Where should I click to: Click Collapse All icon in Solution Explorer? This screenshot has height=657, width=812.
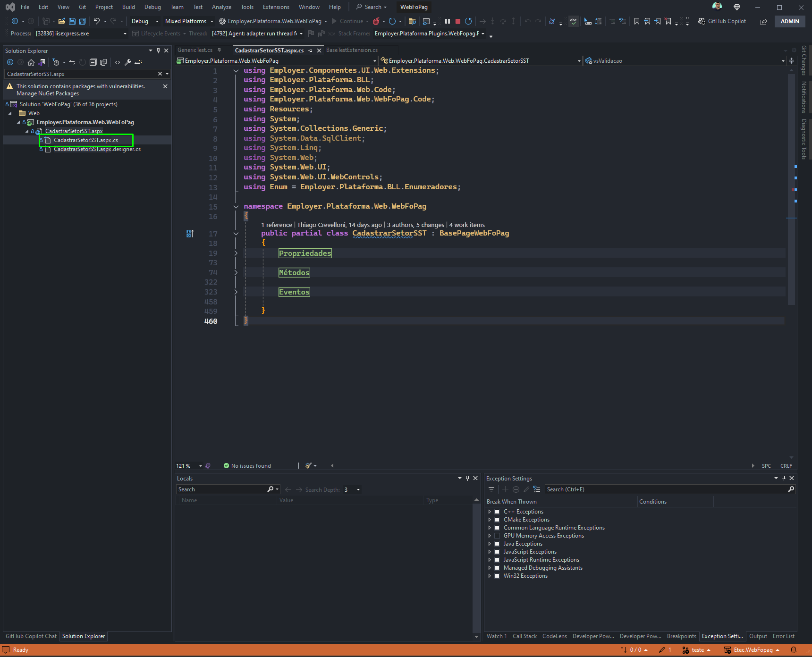click(93, 62)
